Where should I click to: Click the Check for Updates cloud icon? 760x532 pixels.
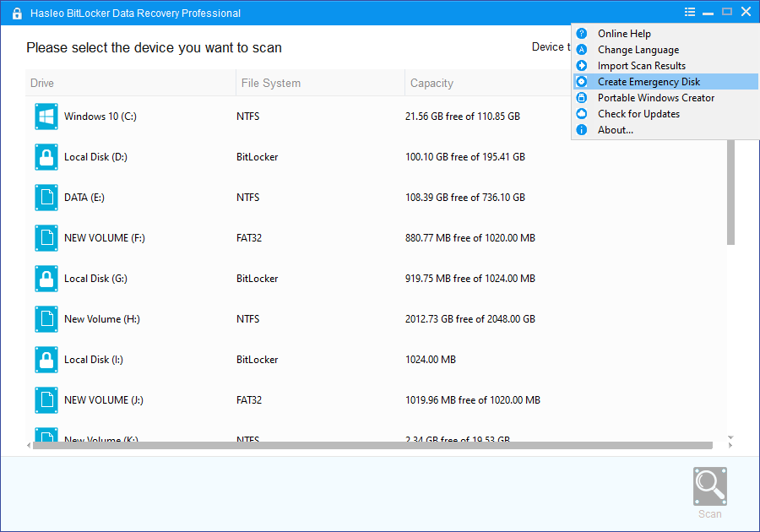(x=582, y=113)
